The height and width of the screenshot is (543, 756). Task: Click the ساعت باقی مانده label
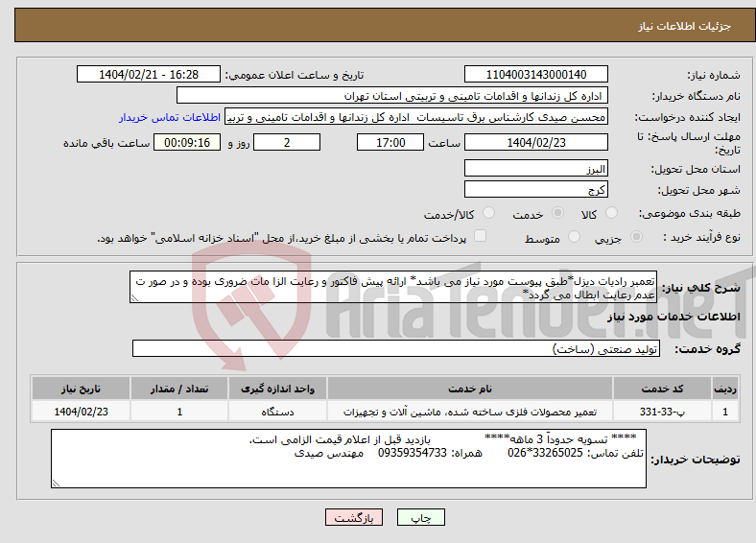pyautogui.click(x=106, y=143)
